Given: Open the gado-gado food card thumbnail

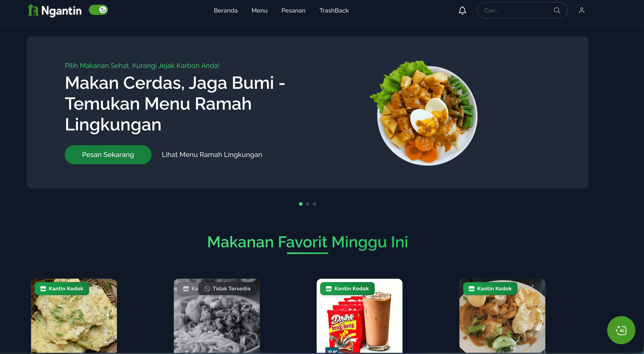Looking at the screenshot, I should click(x=502, y=316).
